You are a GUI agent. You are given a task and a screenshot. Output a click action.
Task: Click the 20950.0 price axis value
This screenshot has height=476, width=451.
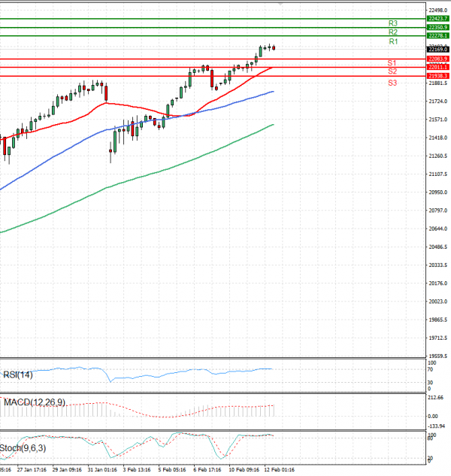click(x=438, y=193)
